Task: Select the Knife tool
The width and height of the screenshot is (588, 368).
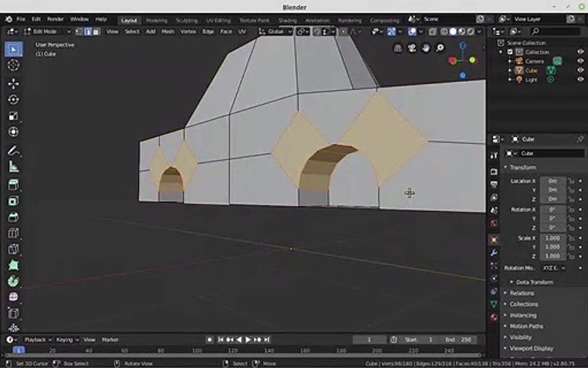Action: 13,249
